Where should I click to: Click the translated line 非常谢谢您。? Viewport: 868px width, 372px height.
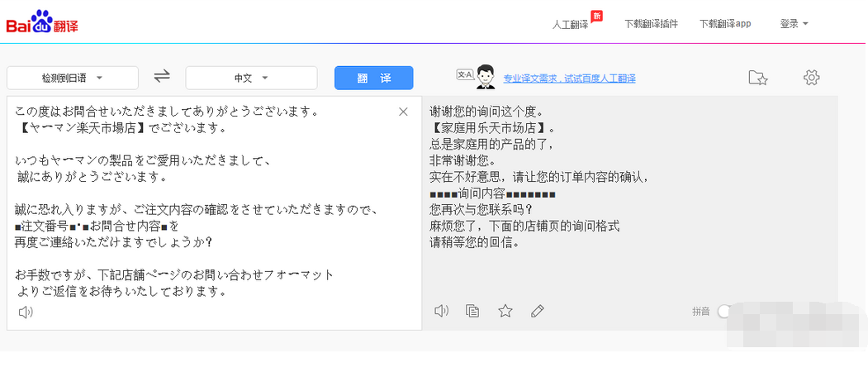462,160
